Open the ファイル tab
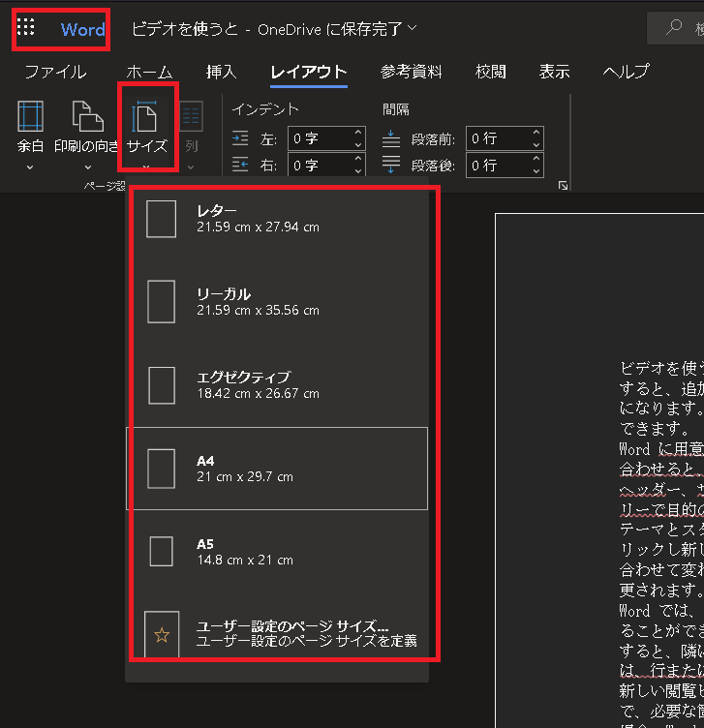The image size is (704, 728). pos(56,72)
